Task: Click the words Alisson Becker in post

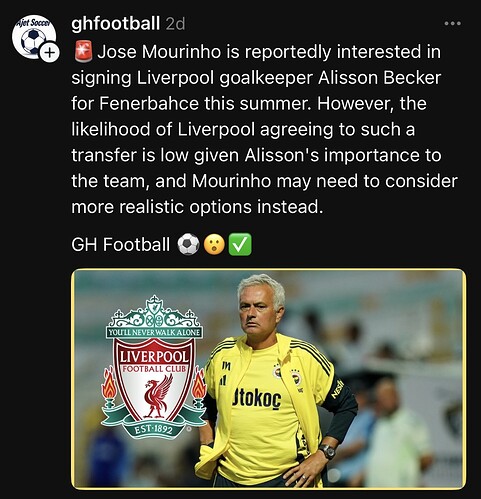Action: coord(379,78)
